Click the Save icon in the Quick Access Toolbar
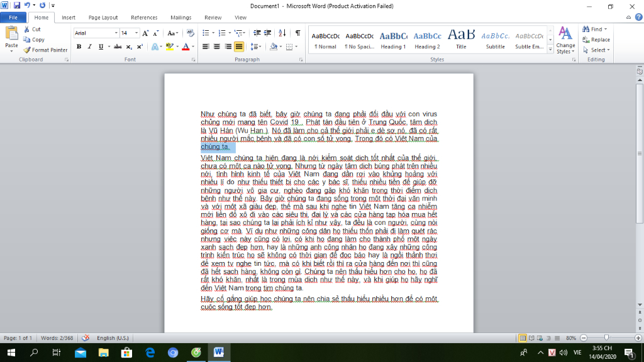644x362 pixels. [x=17, y=5]
